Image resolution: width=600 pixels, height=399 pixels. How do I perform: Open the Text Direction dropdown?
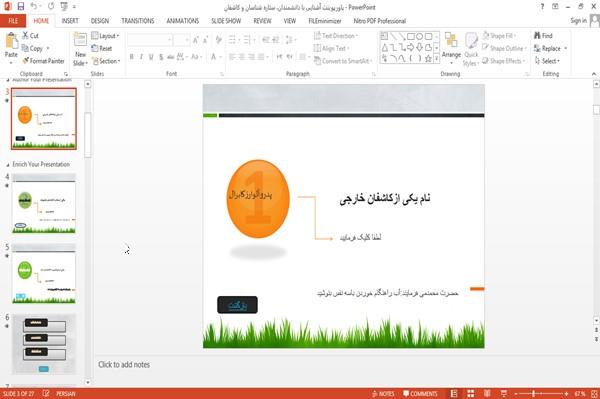[x=336, y=36]
